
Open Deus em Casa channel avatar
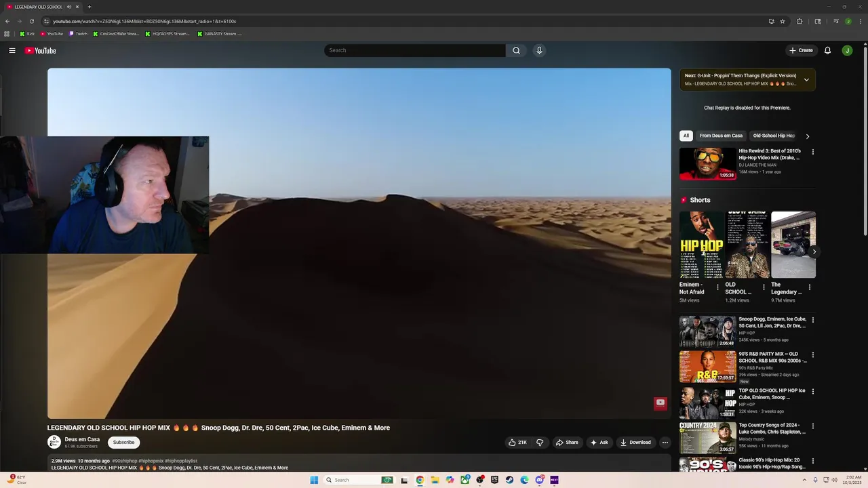coord(54,442)
